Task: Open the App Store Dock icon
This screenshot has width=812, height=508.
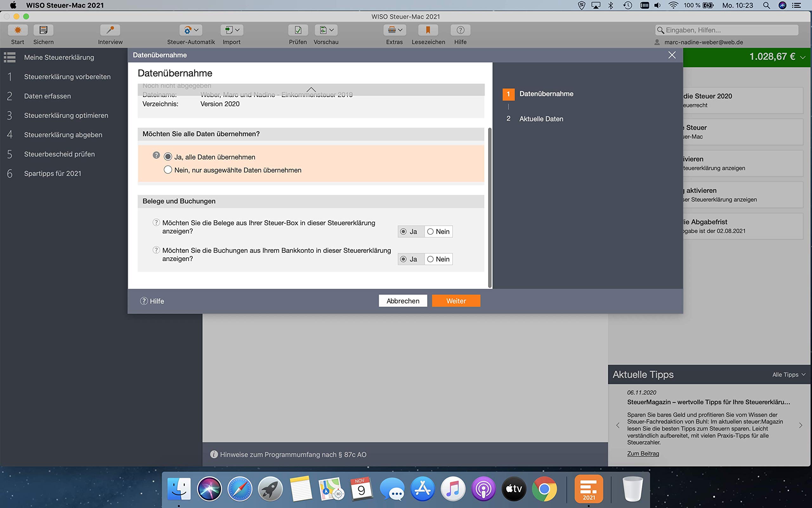Action: click(422, 489)
